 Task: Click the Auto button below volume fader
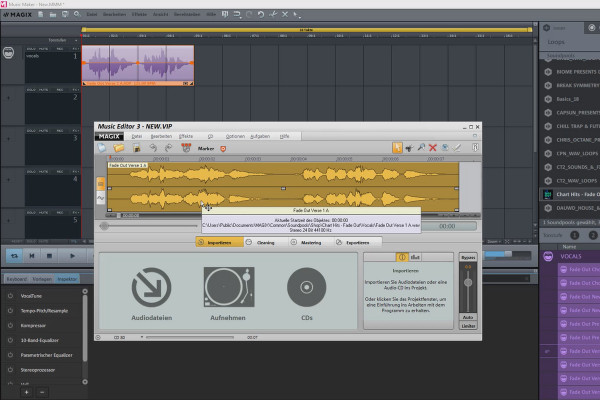(468, 317)
